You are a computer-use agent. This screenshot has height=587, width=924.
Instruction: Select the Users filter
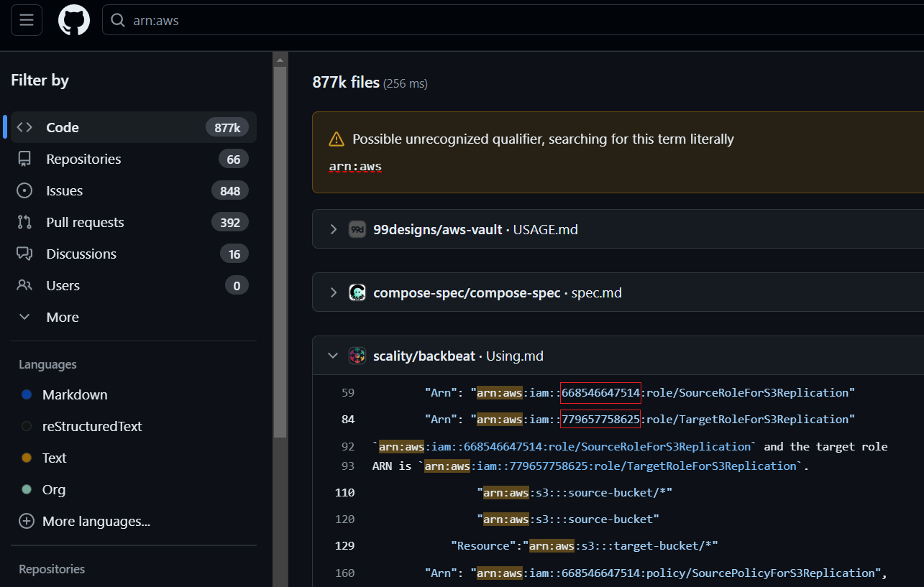coord(133,285)
